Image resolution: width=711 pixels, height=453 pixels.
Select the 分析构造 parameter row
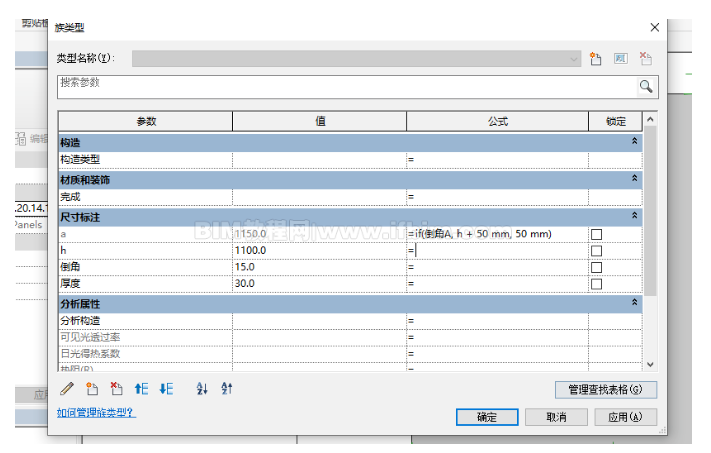pyautogui.click(x=351, y=321)
